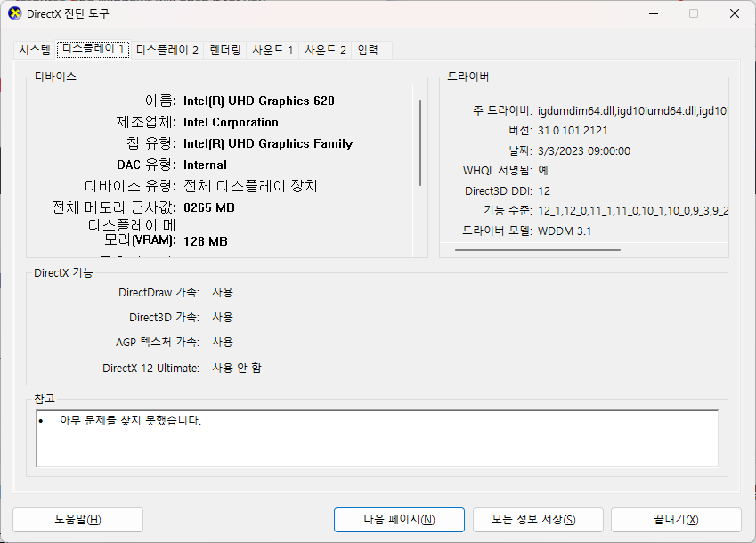This screenshot has height=543, width=756.
Task: Open the 디스플레이 2 tab
Action: click(167, 50)
